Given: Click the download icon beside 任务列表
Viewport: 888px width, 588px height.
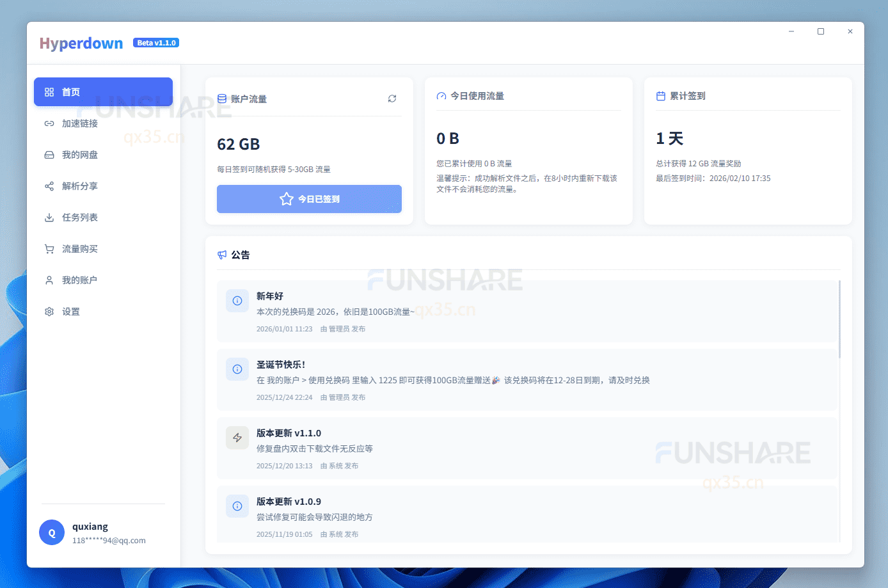Looking at the screenshot, I should (49, 218).
